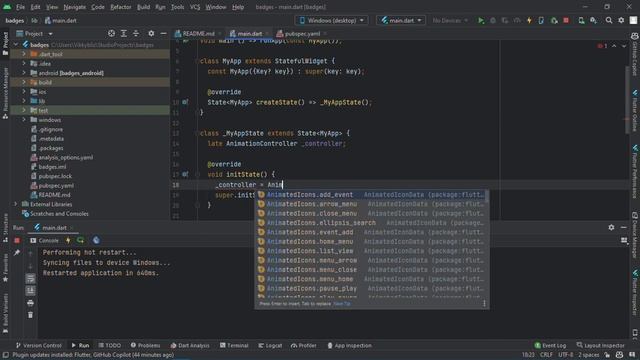Select AnimatedIcons.pause_play suggestion

tap(371, 289)
